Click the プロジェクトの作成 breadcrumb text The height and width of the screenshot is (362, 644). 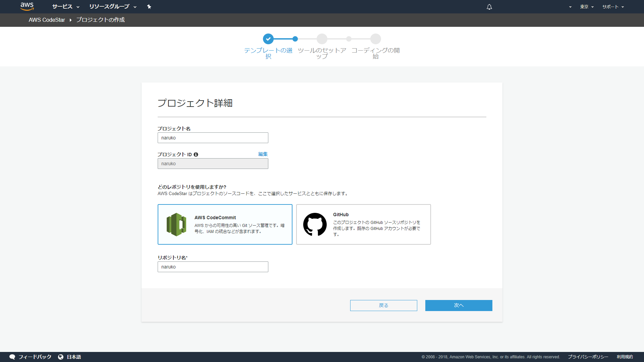click(101, 20)
